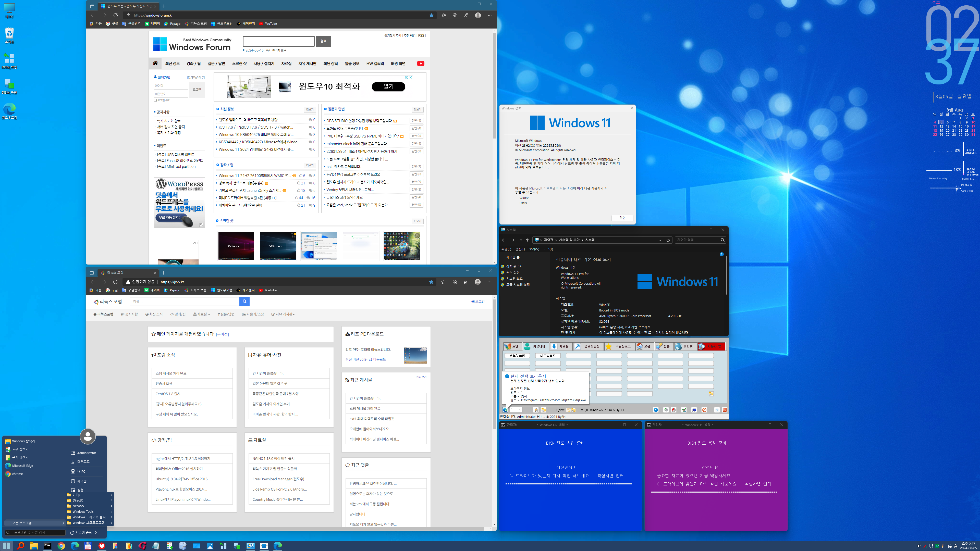Image resolution: width=980 pixels, height=551 pixels.
Task: Reload the windowsforum.kr browser page
Action: coord(116,15)
